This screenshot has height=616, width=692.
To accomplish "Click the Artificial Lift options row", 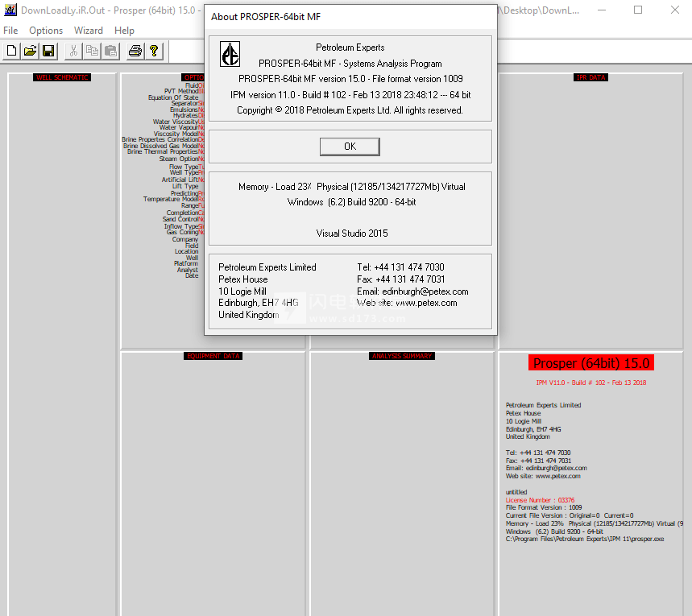I will (183, 180).
